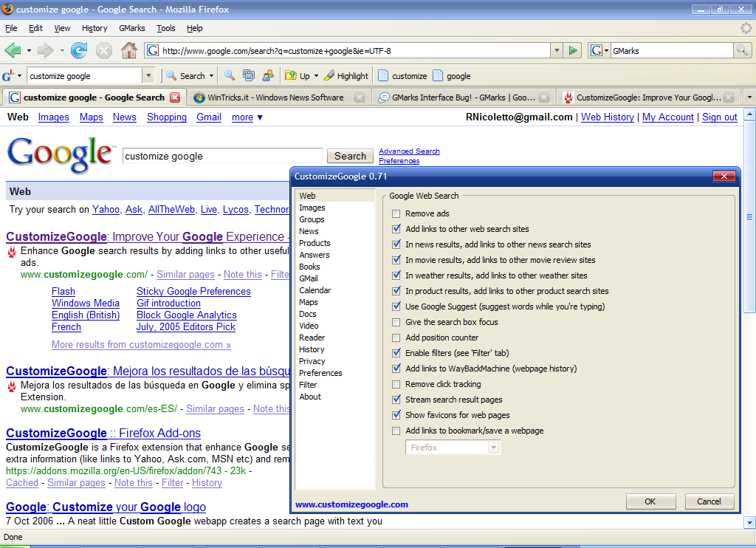Open Sticky Google Preferences sitelink

(193, 292)
